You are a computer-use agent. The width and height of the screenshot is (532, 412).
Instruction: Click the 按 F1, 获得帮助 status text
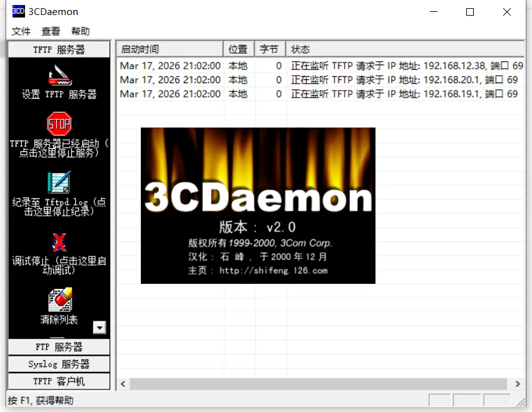pyautogui.click(x=41, y=401)
